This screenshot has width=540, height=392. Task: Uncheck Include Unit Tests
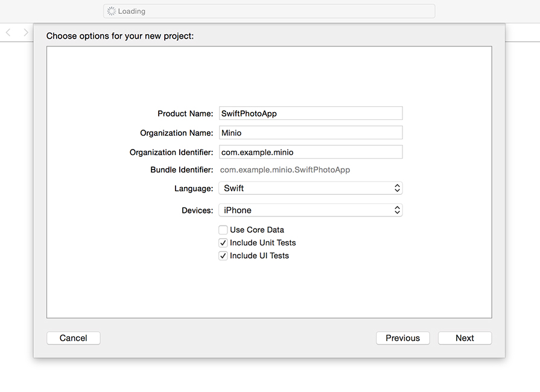(223, 243)
